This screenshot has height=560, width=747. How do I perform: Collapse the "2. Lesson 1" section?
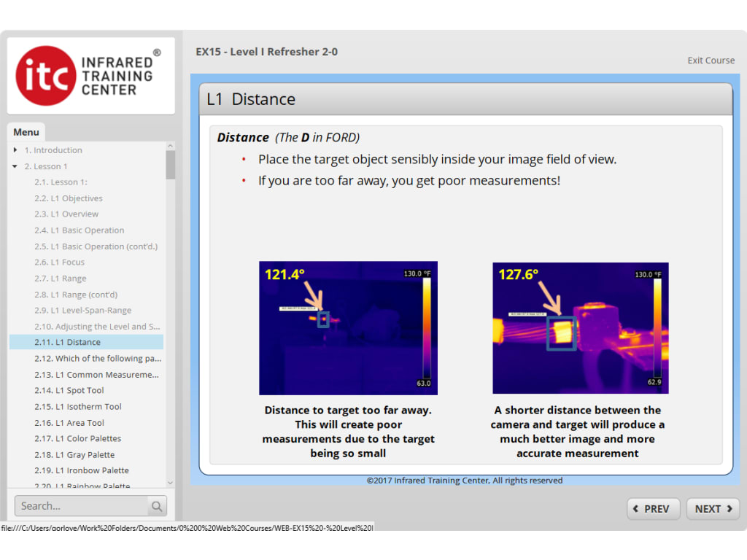pos(14,166)
